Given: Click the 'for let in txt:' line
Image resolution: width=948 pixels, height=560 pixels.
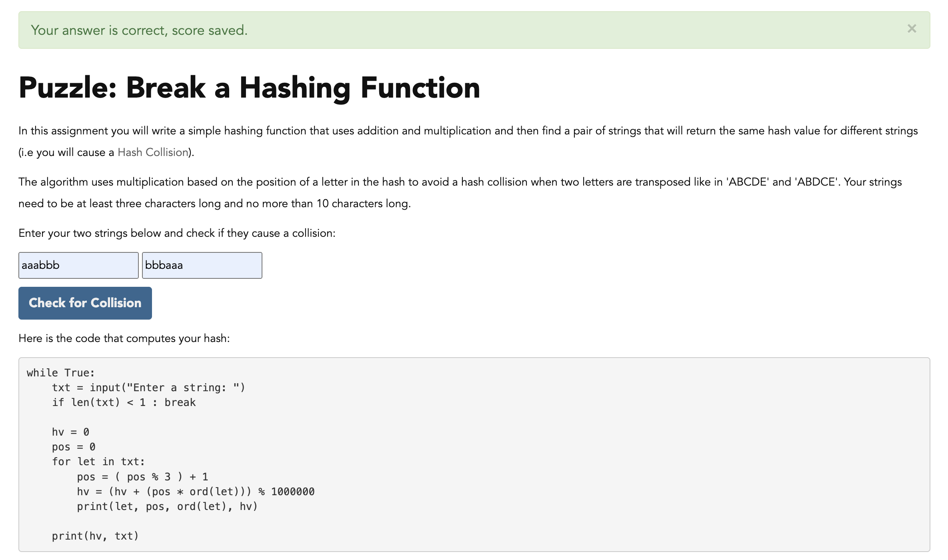Looking at the screenshot, I should (x=98, y=462).
